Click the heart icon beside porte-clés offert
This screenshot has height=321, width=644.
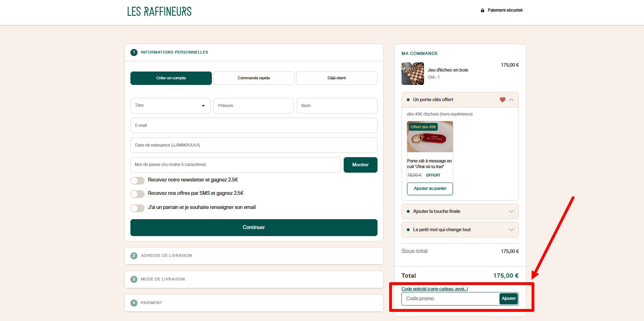pos(503,100)
